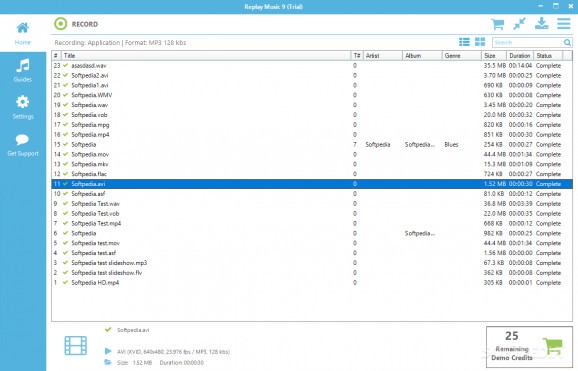The height and width of the screenshot is (371, 578).
Task: Select the Softpedia2.avi row
Action: tap(312, 75)
